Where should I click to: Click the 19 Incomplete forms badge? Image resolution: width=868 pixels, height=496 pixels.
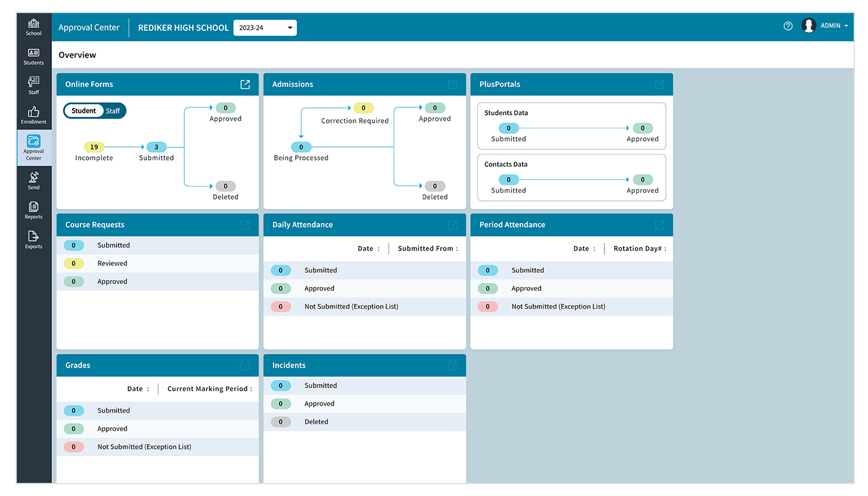tap(94, 147)
